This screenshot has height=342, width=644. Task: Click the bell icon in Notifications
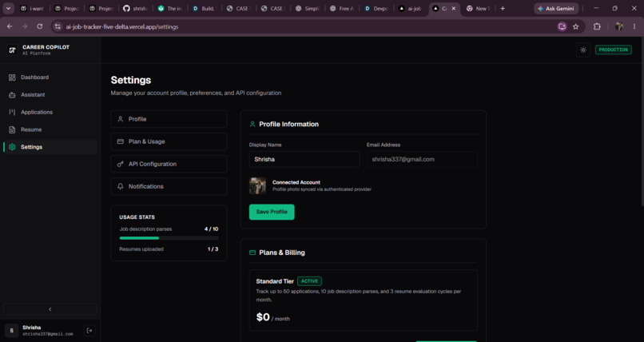(x=121, y=186)
